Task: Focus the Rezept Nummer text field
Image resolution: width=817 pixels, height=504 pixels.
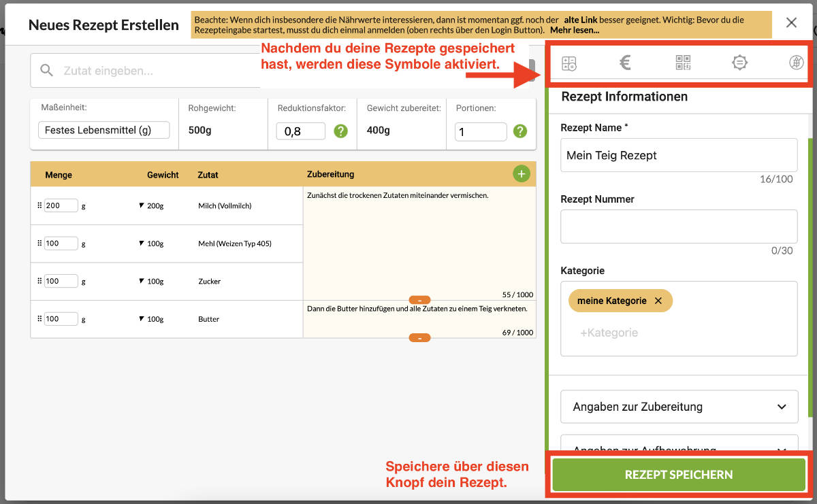Action: point(678,226)
